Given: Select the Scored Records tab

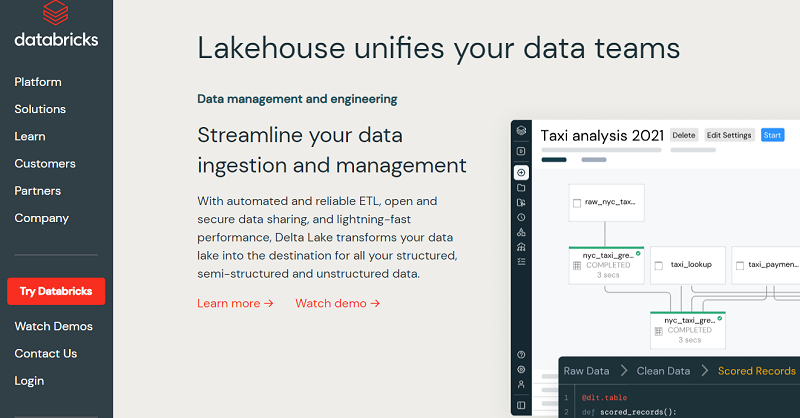Looking at the screenshot, I should click(757, 371).
